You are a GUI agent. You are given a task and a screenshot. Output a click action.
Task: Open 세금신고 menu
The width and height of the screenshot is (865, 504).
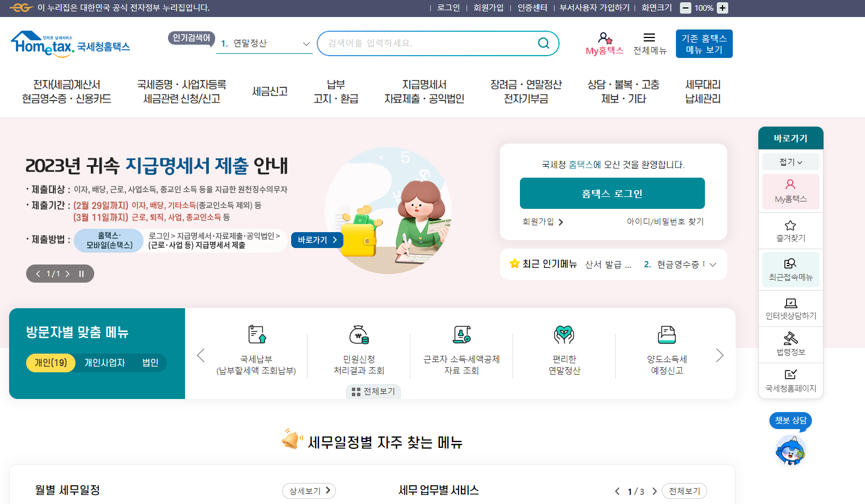(270, 92)
